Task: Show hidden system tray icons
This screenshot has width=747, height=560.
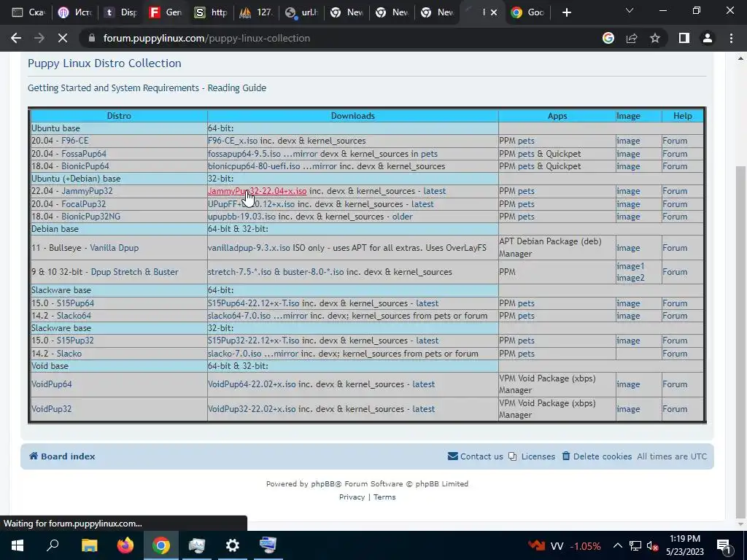Action: (617, 545)
